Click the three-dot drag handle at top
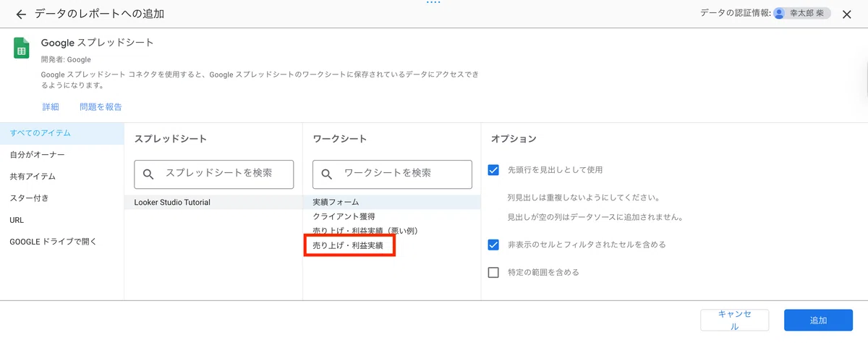Image resolution: width=868 pixels, height=343 pixels. click(433, 3)
